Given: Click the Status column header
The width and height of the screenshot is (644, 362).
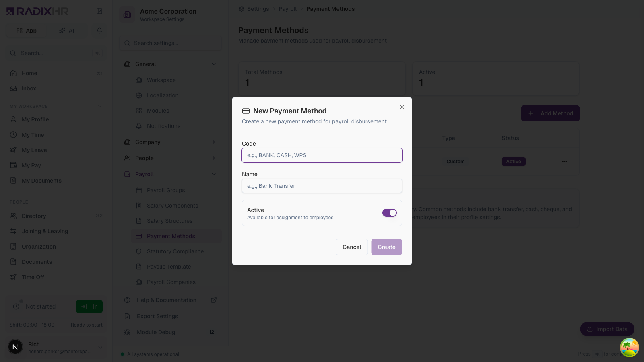Looking at the screenshot, I should point(510,138).
